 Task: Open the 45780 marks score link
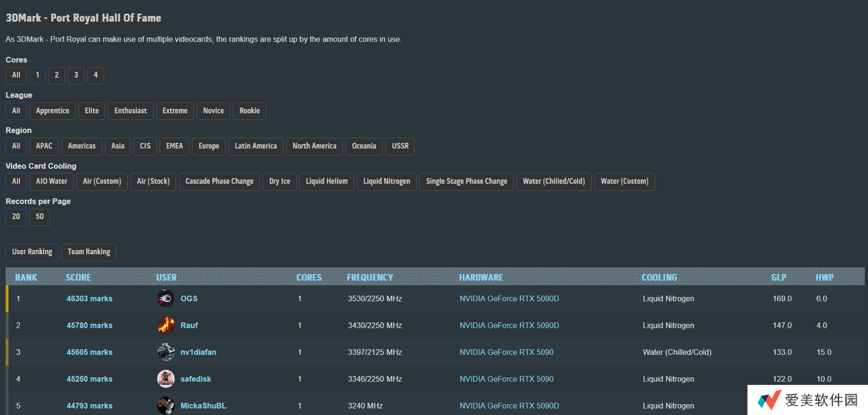point(89,325)
